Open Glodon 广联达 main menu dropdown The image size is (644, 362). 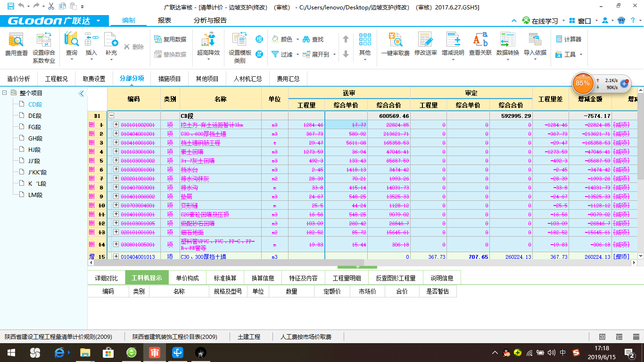(54, 21)
